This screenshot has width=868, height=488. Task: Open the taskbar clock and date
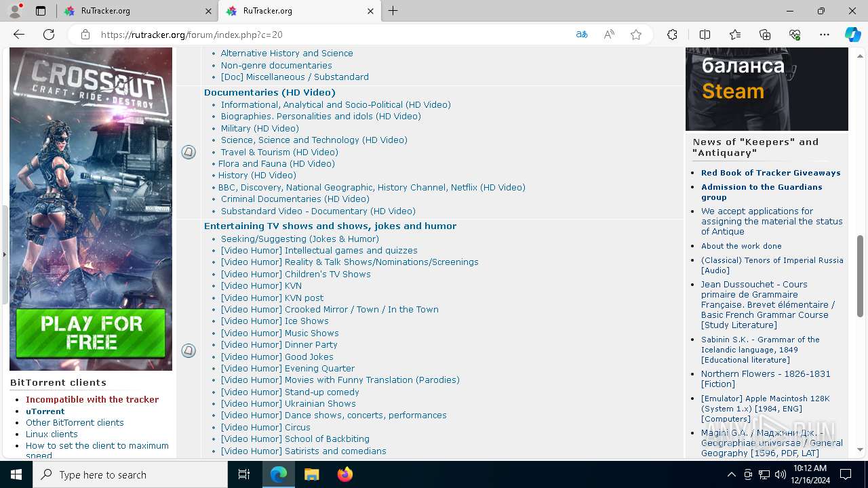(x=810, y=474)
